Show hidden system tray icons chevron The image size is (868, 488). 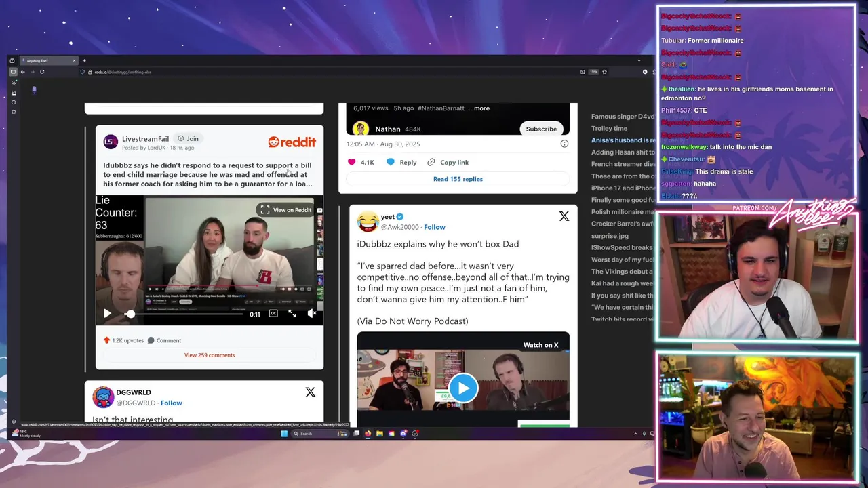coord(635,434)
